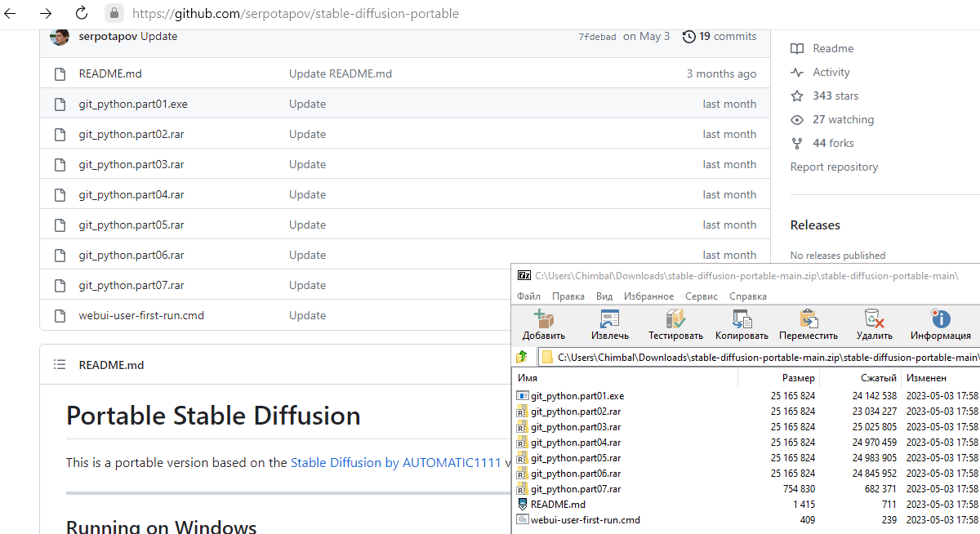980x534 pixels.
Task: Go up one folder in 7-Zip
Action: pyautogui.click(x=523, y=357)
